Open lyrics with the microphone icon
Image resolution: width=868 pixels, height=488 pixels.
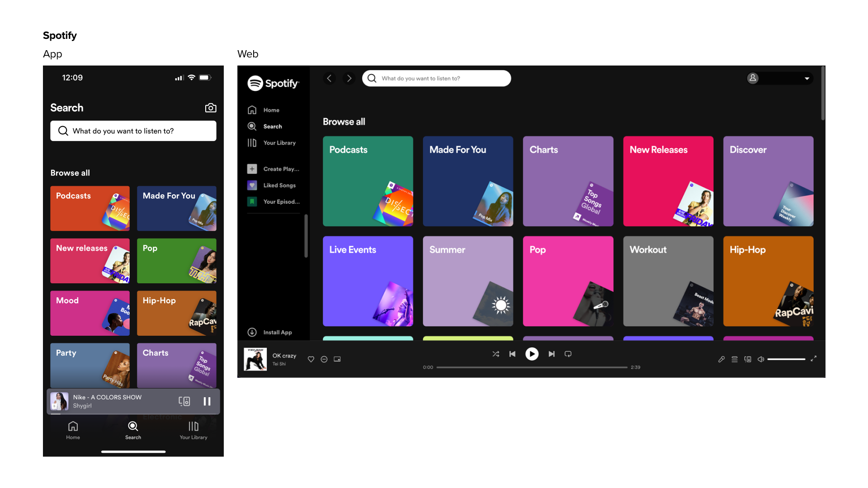(x=722, y=359)
